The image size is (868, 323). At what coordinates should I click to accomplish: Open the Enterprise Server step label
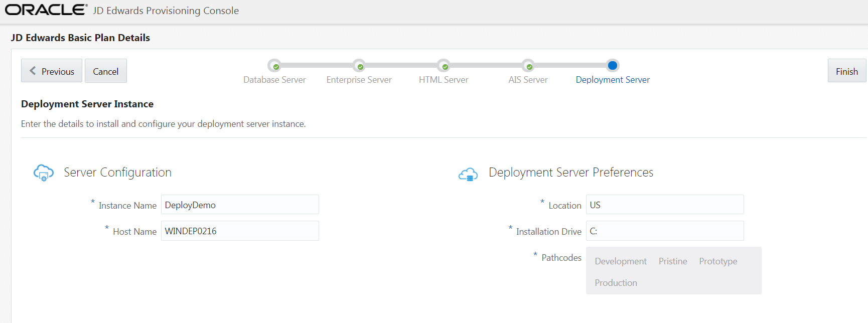tap(359, 80)
